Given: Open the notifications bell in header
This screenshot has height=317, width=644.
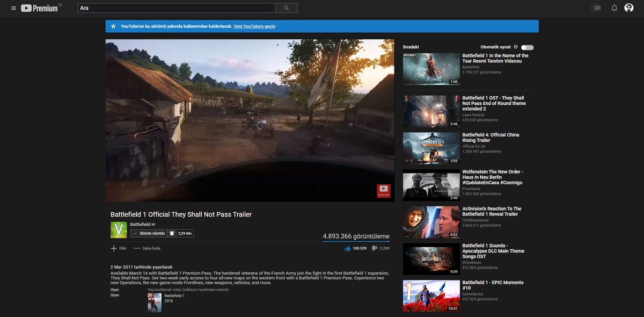Looking at the screenshot, I should point(614,8).
